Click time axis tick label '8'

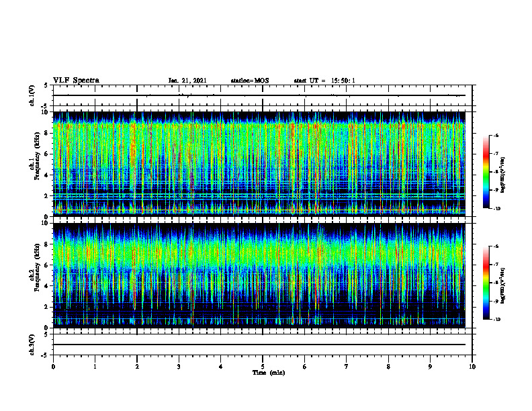[388, 367]
